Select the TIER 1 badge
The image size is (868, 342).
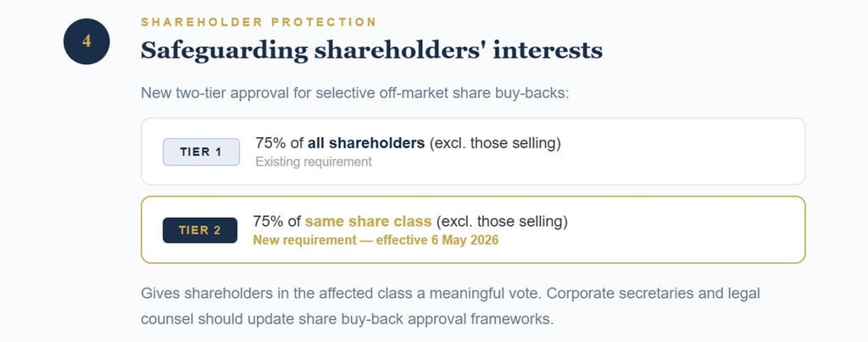click(x=201, y=152)
